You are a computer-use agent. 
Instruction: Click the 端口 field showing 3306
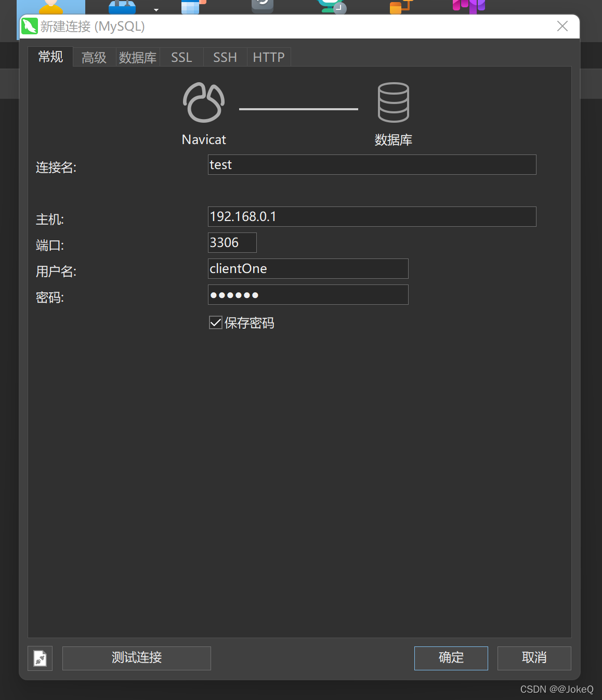point(232,243)
